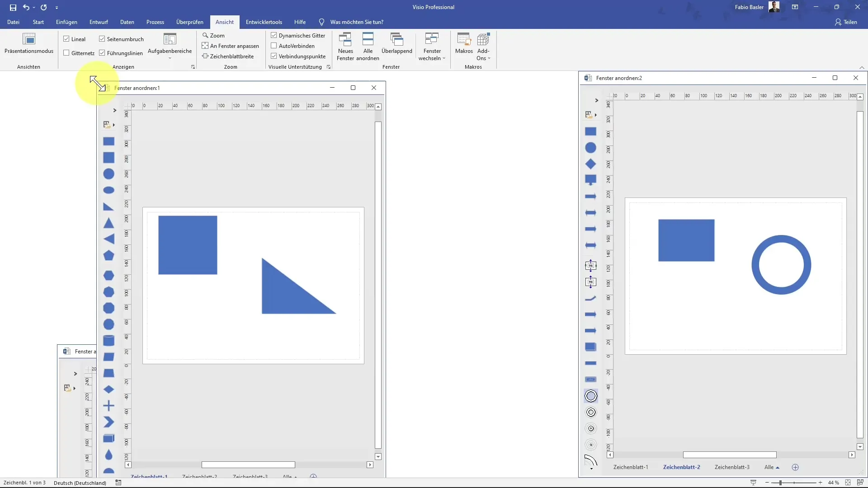The height and width of the screenshot is (488, 868).
Task: Select the rectangle shape in window 1 stencil
Action: point(108,141)
